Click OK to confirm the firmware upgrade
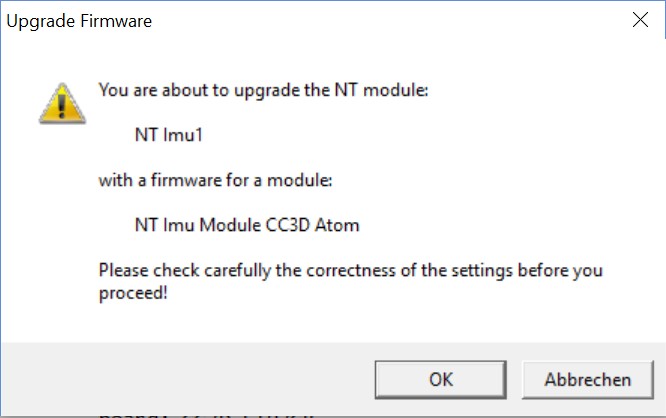 [441, 379]
